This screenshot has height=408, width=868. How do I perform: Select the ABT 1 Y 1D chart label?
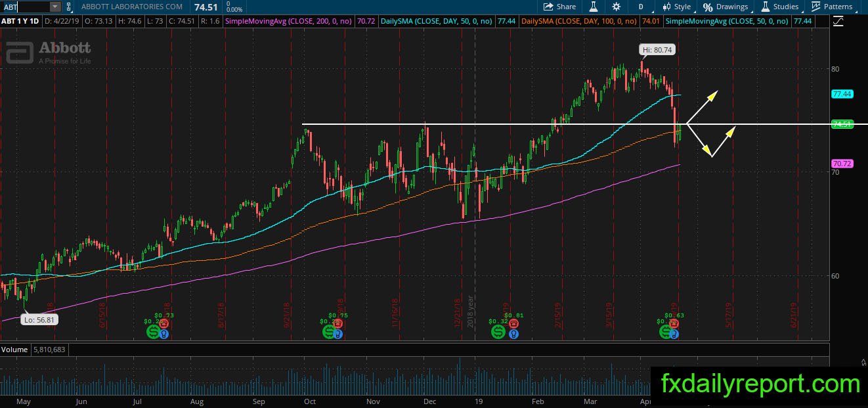click(20, 22)
